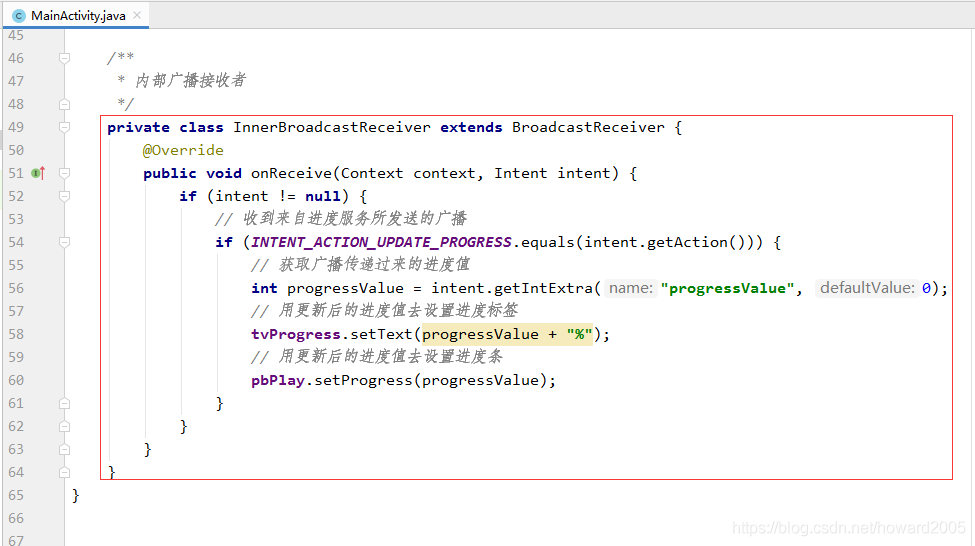Click the @Override annotation
975x546 pixels.
click(x=183, y=150)
